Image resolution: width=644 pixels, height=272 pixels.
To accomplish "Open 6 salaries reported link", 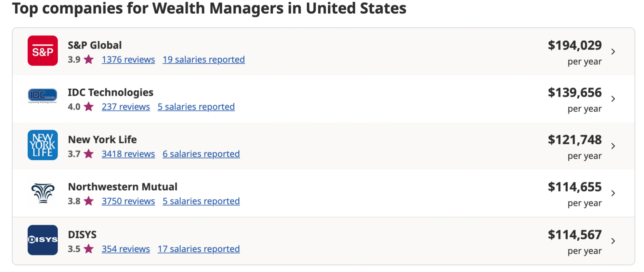I will (x=201, y=154).
